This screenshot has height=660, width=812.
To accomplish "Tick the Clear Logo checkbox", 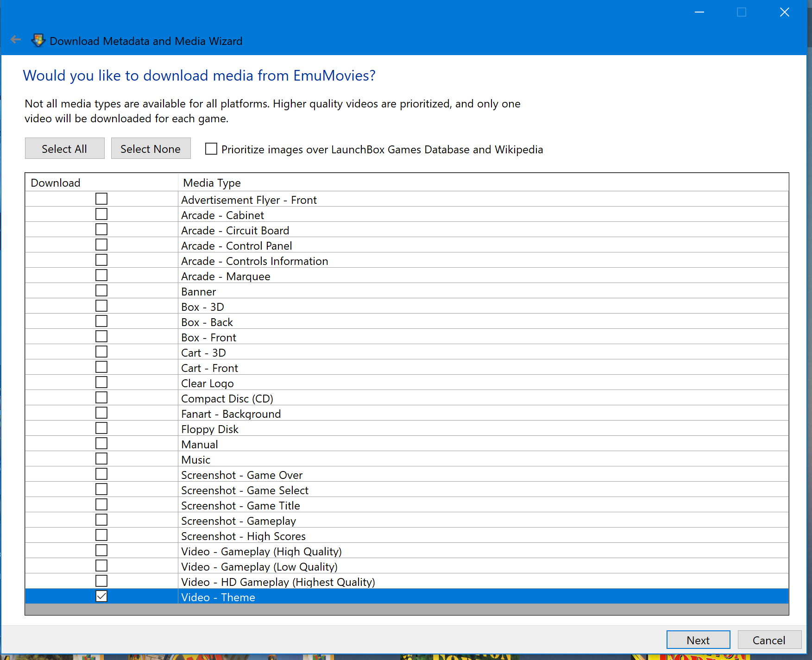I will pos(101,382).
